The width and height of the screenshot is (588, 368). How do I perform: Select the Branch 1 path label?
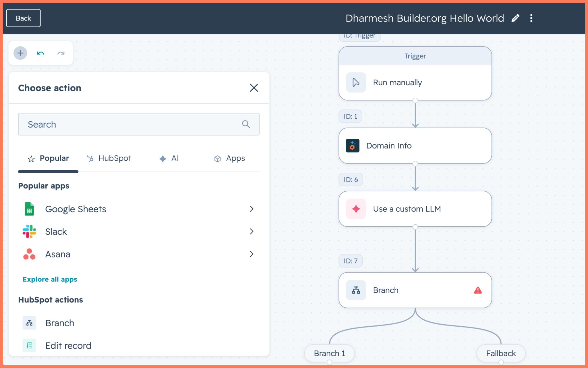point(330,353)
